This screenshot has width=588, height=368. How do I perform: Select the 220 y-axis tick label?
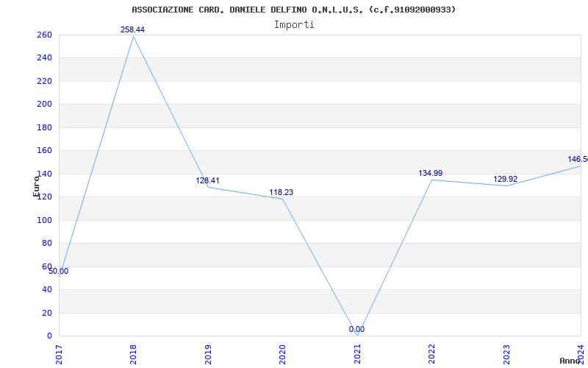pyautogui.click(x=44, y=81)
